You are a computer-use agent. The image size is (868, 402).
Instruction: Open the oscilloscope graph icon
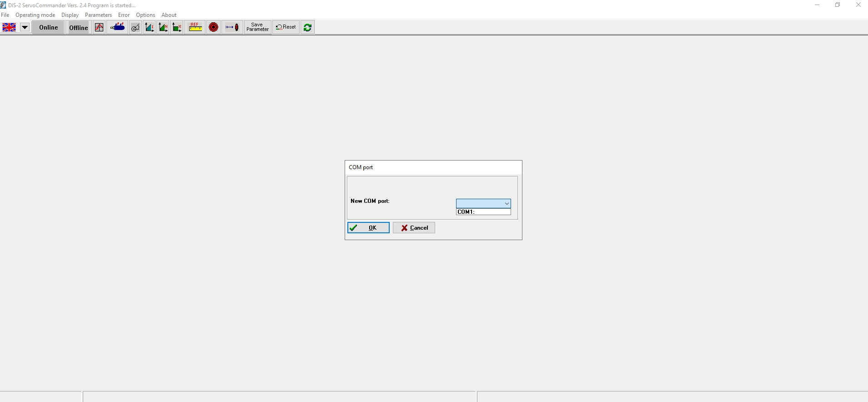click(x=99, y=27)
